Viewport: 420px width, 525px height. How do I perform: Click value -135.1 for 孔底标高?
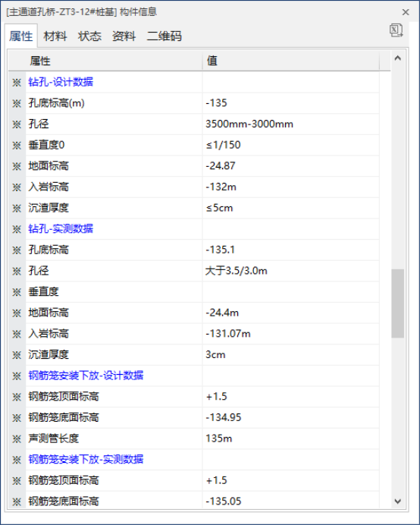click(291, 250)
